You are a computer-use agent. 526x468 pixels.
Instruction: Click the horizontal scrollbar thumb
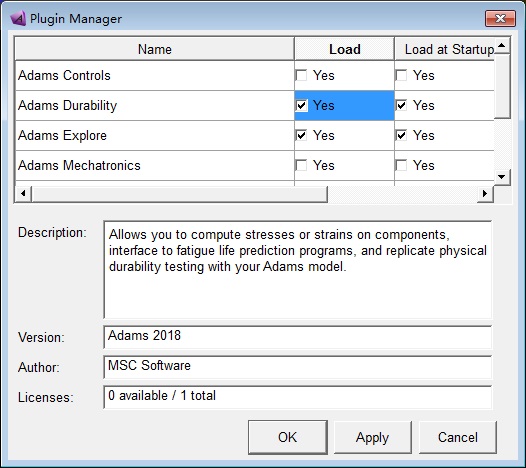[x=179, y=194]
